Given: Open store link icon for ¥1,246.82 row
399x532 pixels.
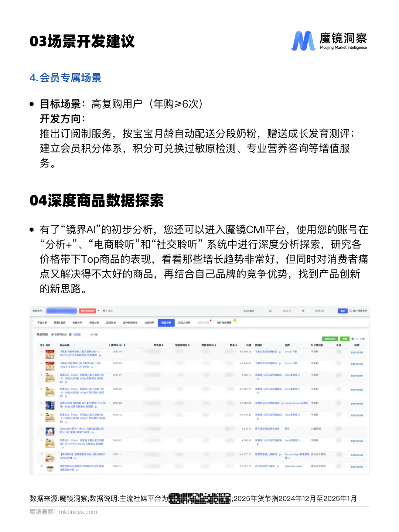Looking at the screenshot, I should click(x=280, y=364).
